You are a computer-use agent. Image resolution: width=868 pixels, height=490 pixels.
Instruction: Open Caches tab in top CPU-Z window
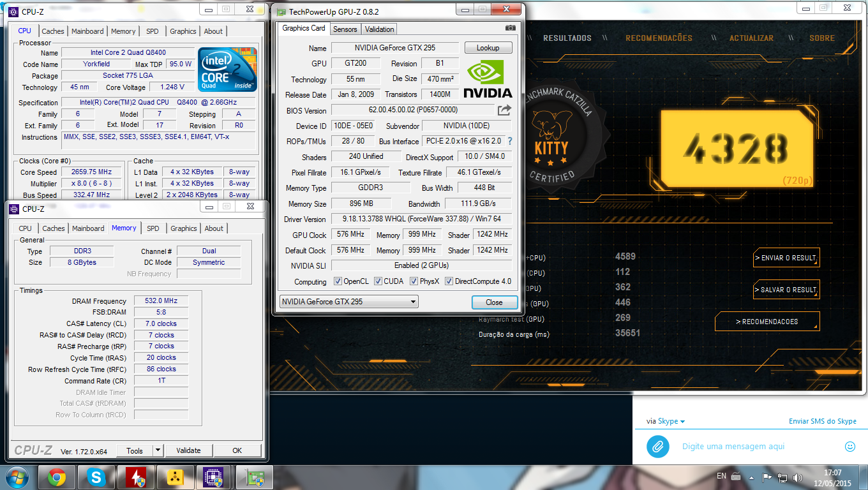53,31
